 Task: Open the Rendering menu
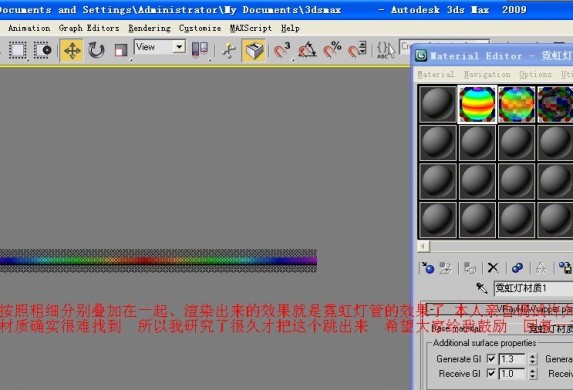click(x=149, y=28)
